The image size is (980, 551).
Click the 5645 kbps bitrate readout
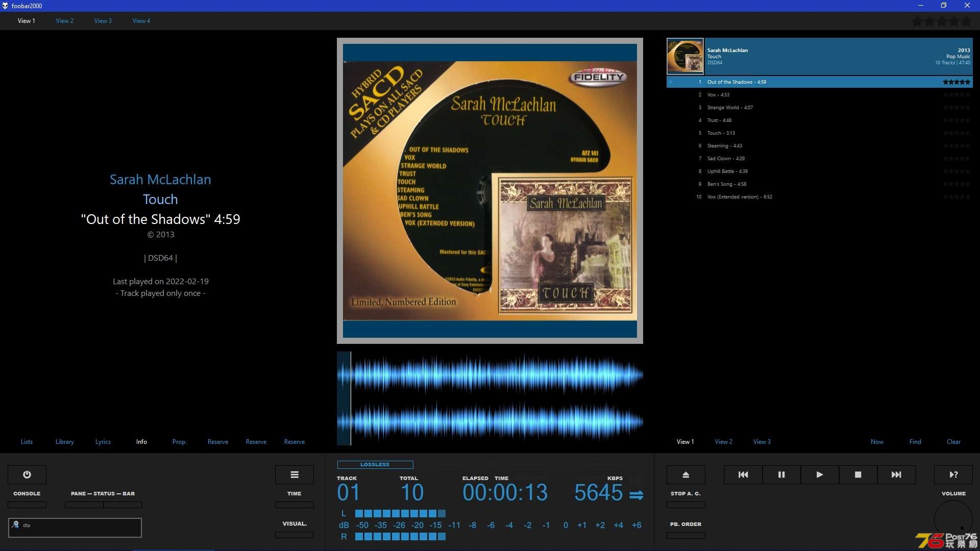pos(598,492)
